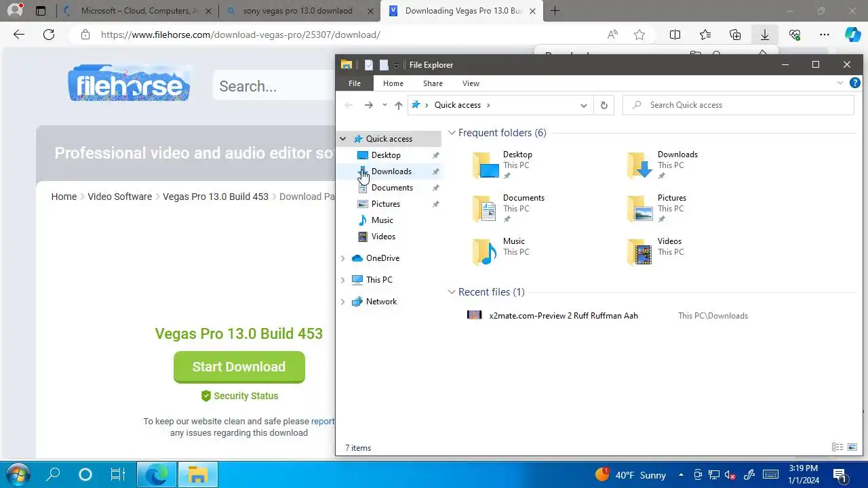Image resolution: width=868 pixels, height=488 pixels.
Task: Open Edge settings and more menu
Action: point(825,35)
